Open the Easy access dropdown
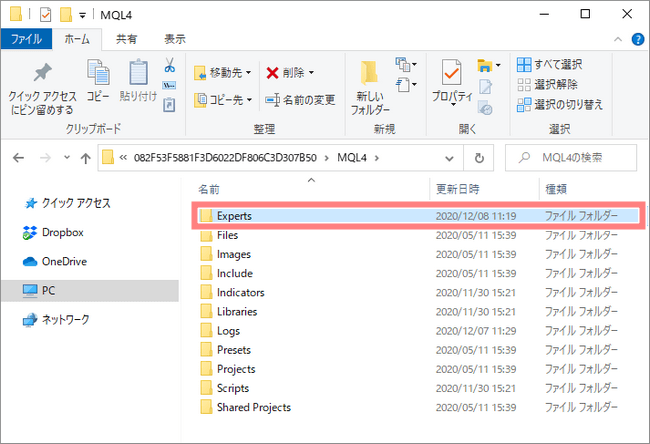The height and width of the screenshot is (444, 650). pyautogui.click(x=406, y=85)
